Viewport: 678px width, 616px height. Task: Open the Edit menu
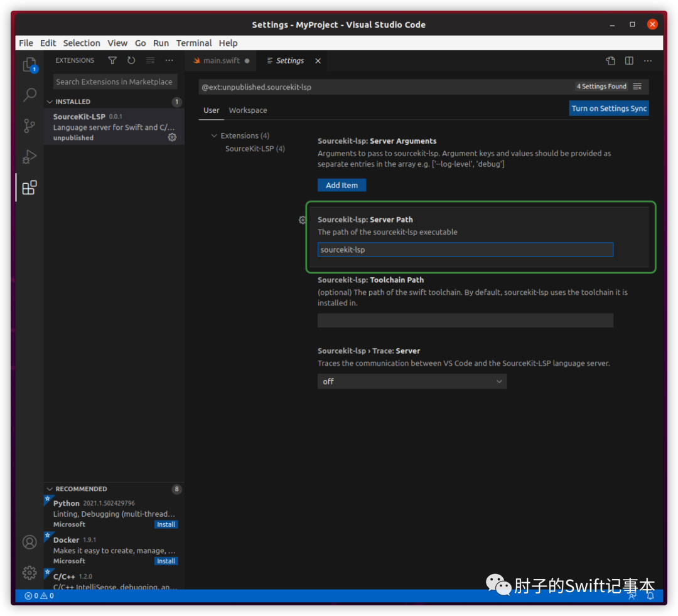click(48, 43)
